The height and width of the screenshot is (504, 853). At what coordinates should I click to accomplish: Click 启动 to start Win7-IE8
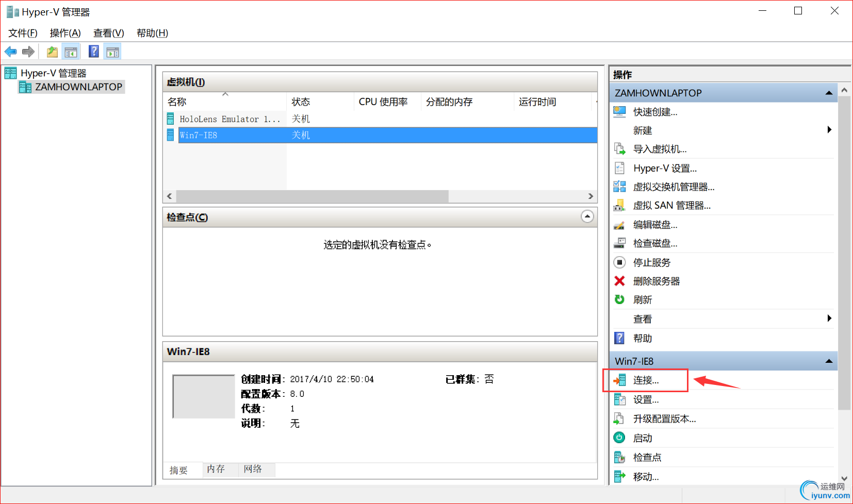pyautogui.click(x=643, y=438)
